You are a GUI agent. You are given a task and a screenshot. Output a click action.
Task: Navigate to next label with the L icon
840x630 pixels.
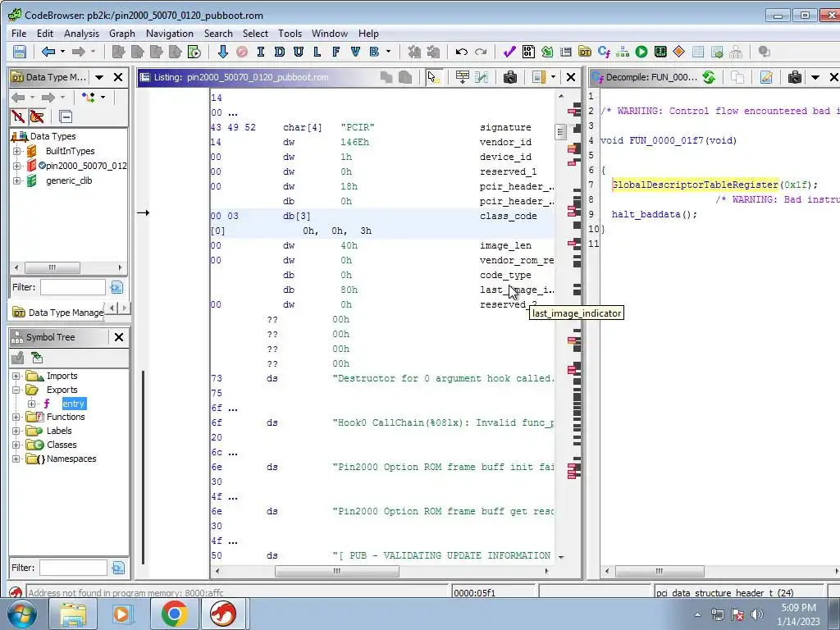tap(317, 52)
